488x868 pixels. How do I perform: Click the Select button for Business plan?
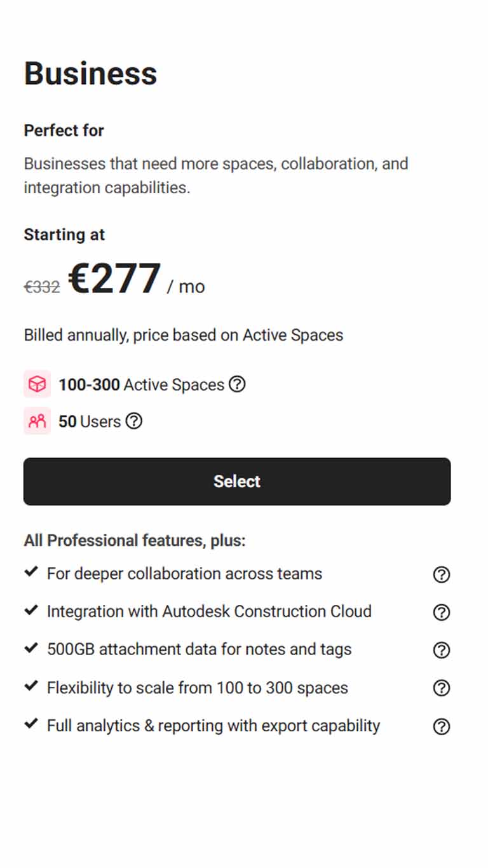pyautogui.click(x=237, y=482)
